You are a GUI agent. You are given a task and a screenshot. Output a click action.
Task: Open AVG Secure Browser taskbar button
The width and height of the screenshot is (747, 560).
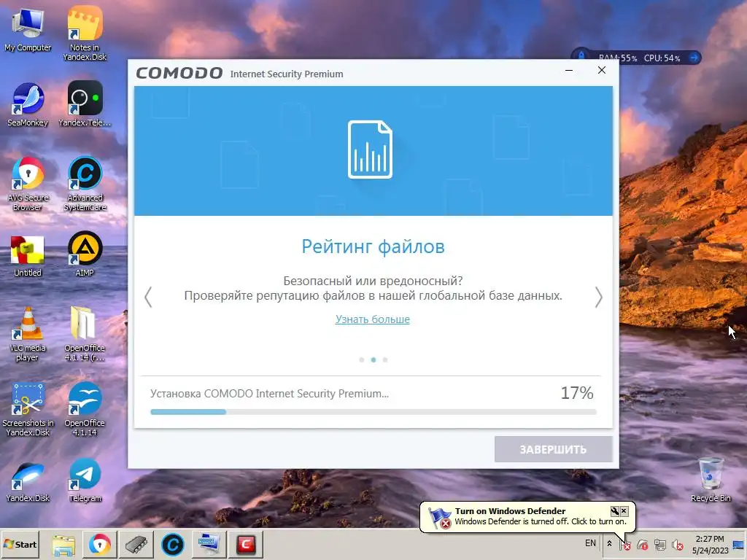coord(99,544)
